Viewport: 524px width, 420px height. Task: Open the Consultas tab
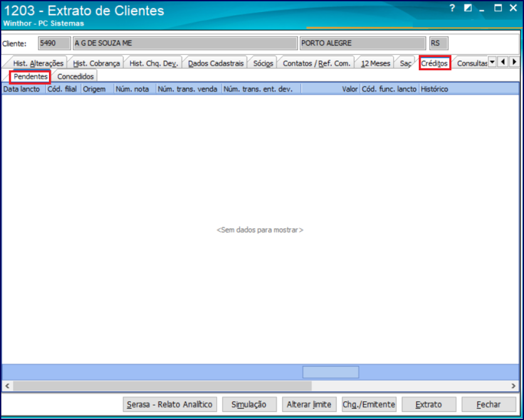tap(471, 63)
